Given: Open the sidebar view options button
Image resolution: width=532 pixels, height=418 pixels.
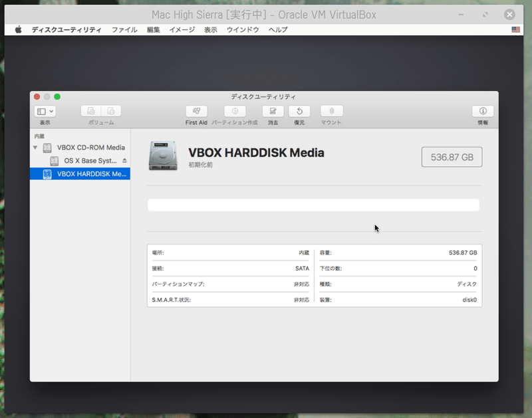Looking at the screenshot, I should (45, 111).
